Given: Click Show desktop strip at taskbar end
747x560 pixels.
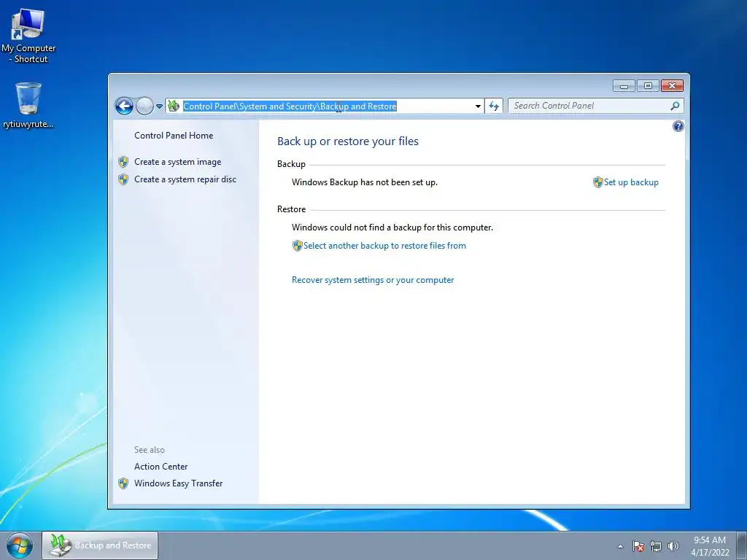Looking at the screenshot, I should click(x=742, y=545).
